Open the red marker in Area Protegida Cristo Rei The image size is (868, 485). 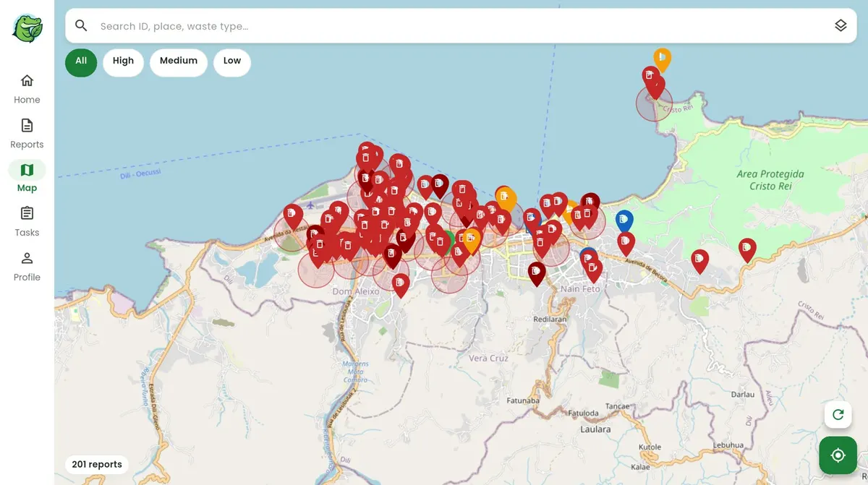pos(747,249)
